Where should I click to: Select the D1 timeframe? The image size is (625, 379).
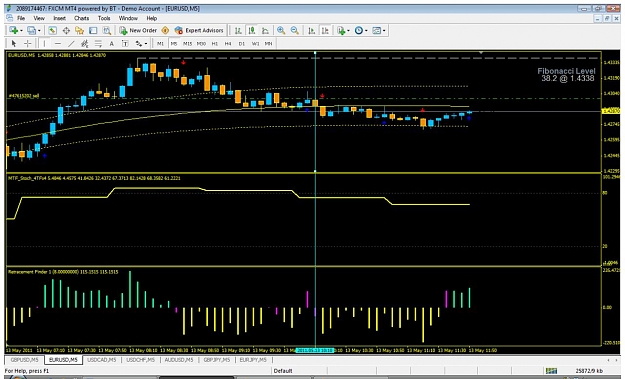[242, 43]
